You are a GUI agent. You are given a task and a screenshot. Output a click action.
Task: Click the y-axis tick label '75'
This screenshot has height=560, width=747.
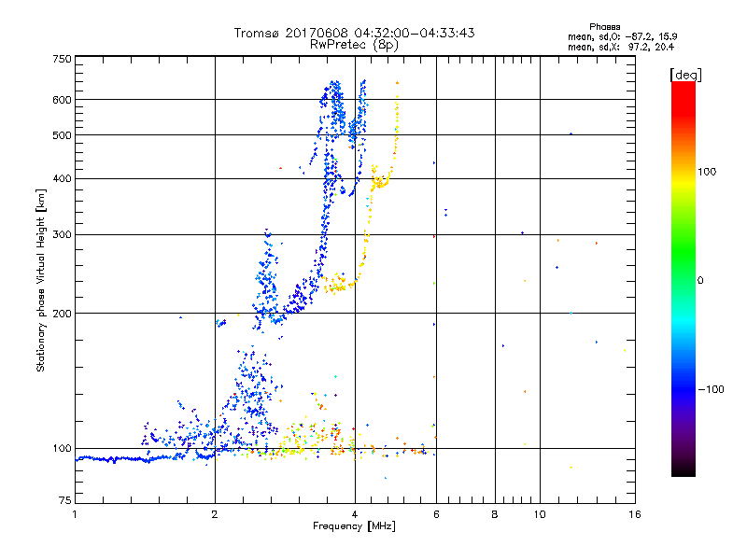click(x=65, y=500)
